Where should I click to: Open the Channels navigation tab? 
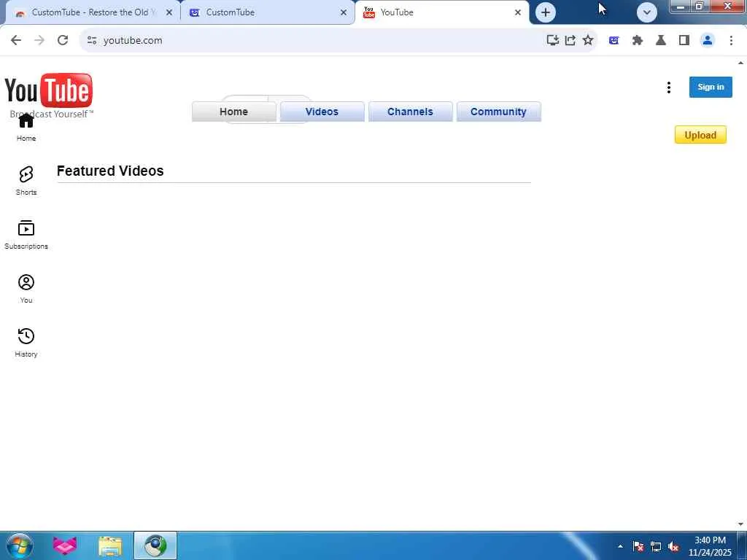click(410, 112)
